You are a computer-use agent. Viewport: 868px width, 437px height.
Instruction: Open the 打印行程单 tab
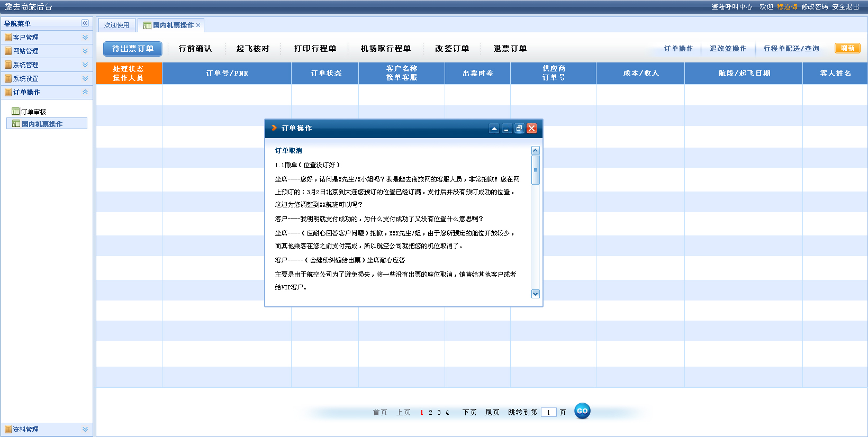[x=315, y=49]
